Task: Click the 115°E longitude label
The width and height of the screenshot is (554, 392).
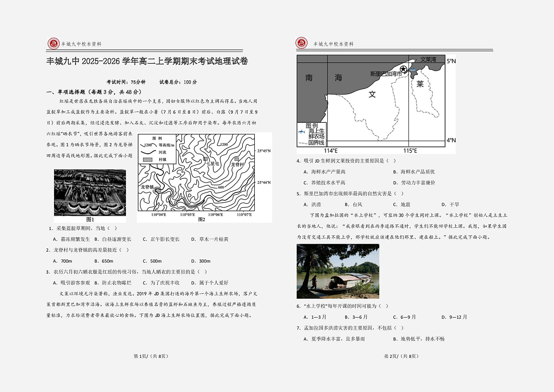Action: 410,151
